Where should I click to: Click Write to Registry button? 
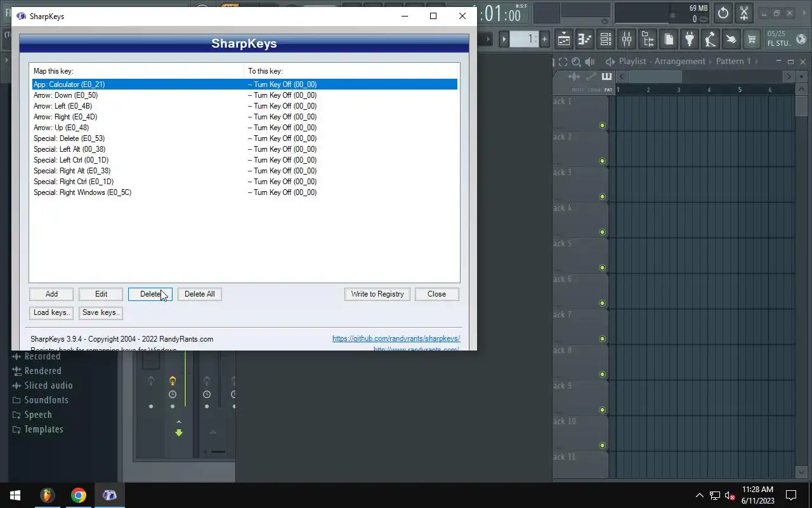377,294
